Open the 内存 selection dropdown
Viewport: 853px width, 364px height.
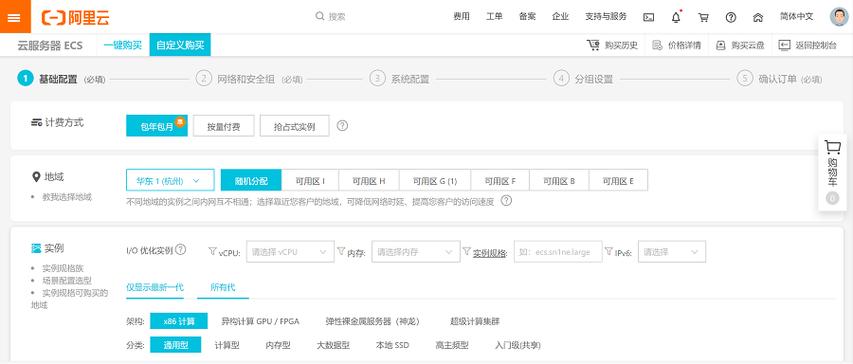click(x=416, y=252)
